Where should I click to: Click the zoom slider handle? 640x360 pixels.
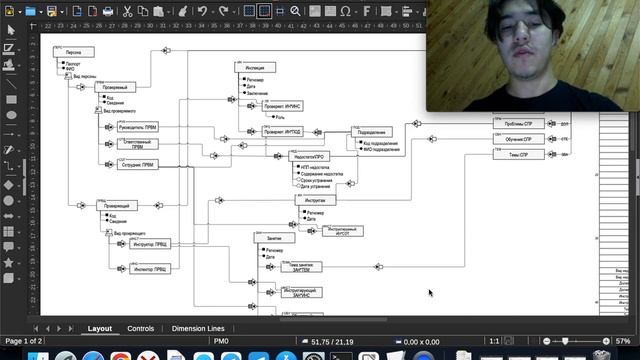[x=565, y=341]
